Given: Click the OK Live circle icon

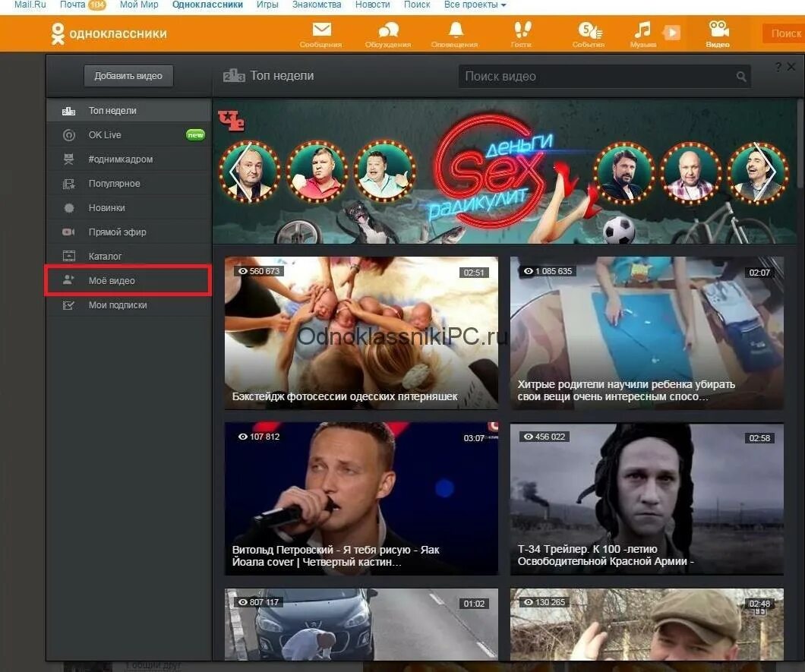Looking at the screenshot, I should tap(69, 135).
